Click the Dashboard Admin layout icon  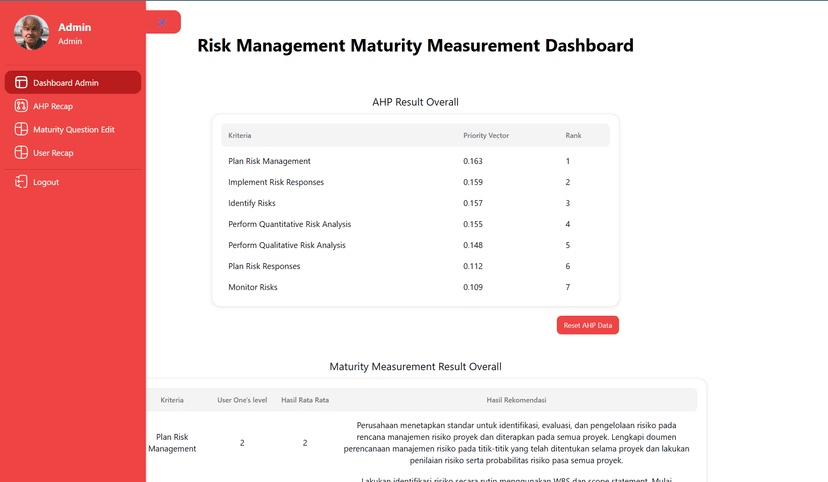(21, 82)
